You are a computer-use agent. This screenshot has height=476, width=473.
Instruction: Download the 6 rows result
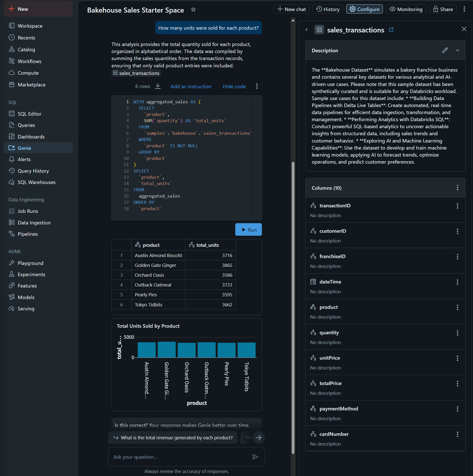[158, 86]
